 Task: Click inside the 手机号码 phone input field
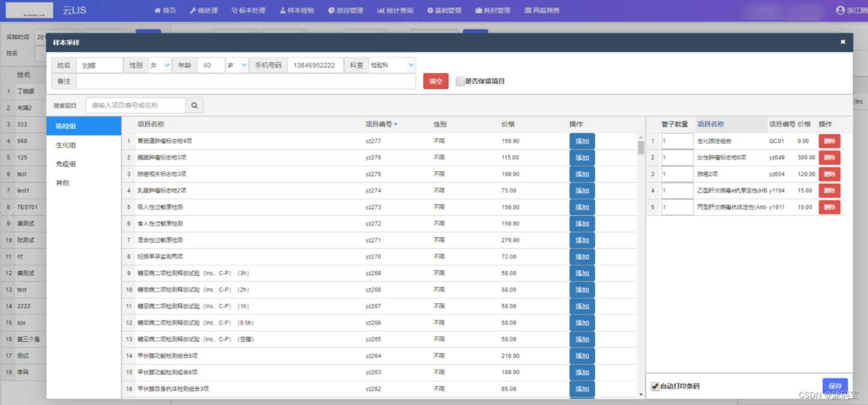[315, 65]
